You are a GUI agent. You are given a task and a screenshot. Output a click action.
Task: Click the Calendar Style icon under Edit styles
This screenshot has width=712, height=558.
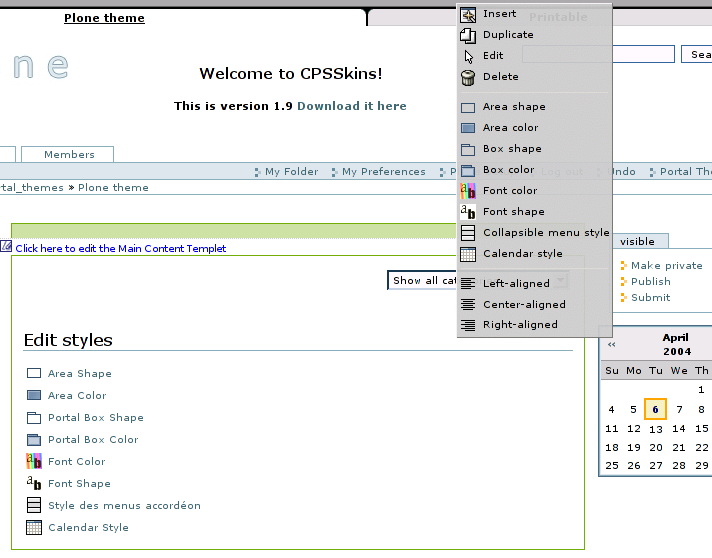[x=34, y=527]
